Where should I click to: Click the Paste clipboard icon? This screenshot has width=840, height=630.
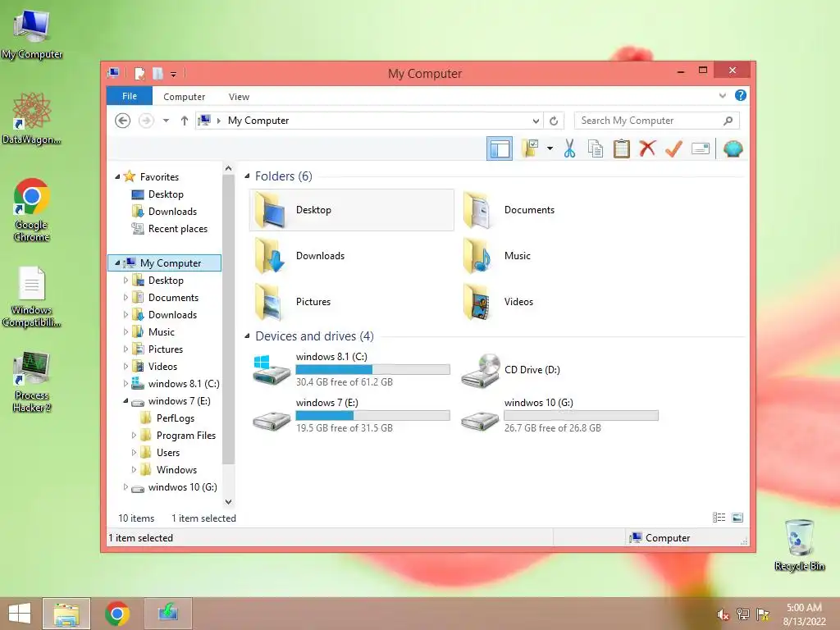[x=622, y=148]
